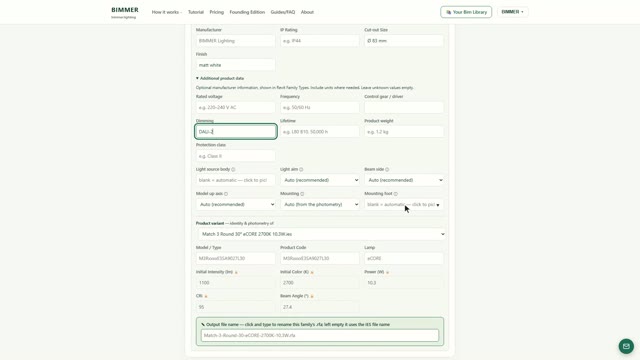Viewport: 640px width, 360px height.
Task: Open the Beam side dropdown
Action: click(x=404, y=180)
